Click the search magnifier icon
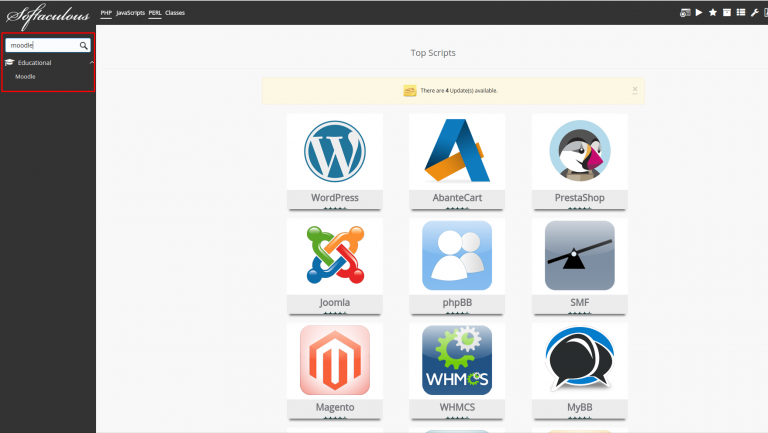 tap(84, 46)
